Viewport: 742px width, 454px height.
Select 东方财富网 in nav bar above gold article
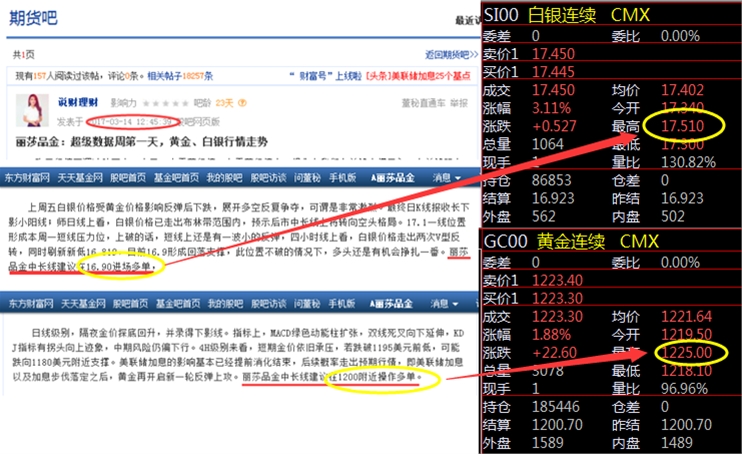31,303
